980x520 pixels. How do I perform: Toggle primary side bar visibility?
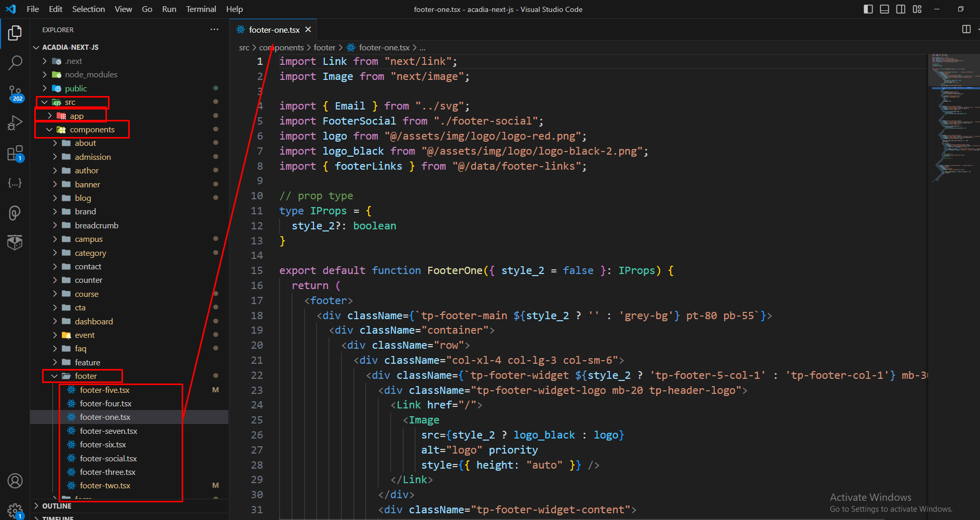click(868, 9)
